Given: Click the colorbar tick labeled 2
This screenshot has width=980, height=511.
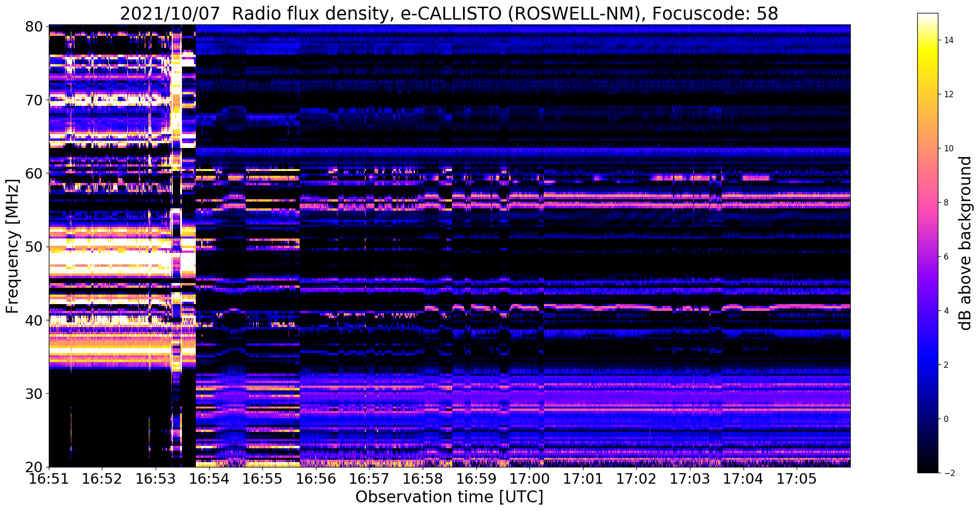Looking at the screenshot, I should pyautogui.click(x=946, y=365).
